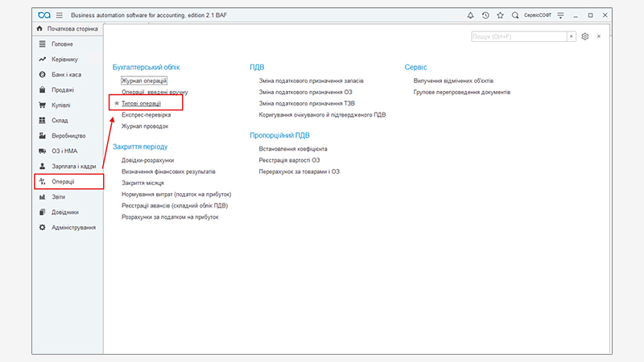Expand the title bar options menu icon
Image resolution: width=644 pixels, height=362 pixels.
(x=560, y=15)
